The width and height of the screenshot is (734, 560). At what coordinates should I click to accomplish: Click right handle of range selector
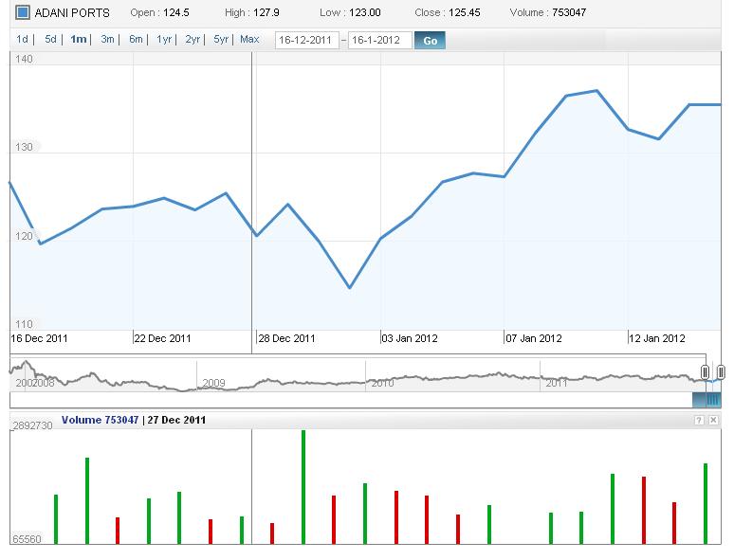tap(721, 372)
